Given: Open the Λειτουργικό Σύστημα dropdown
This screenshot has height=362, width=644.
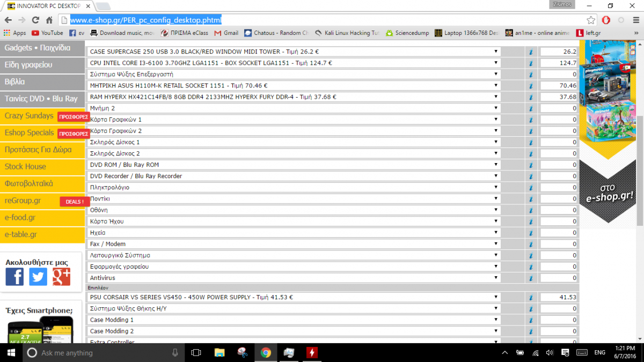Looking at the screenshot, I should point(294,255).
